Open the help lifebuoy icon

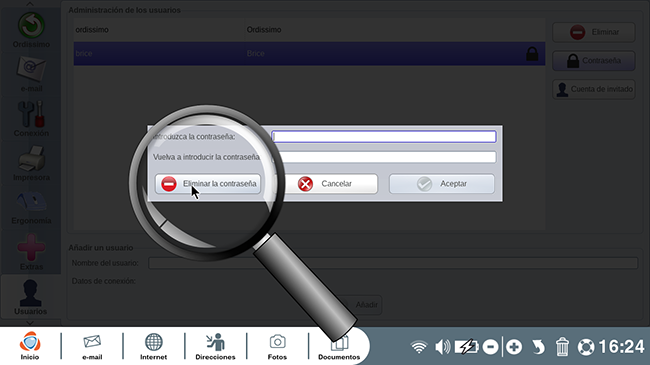[586, 347]
